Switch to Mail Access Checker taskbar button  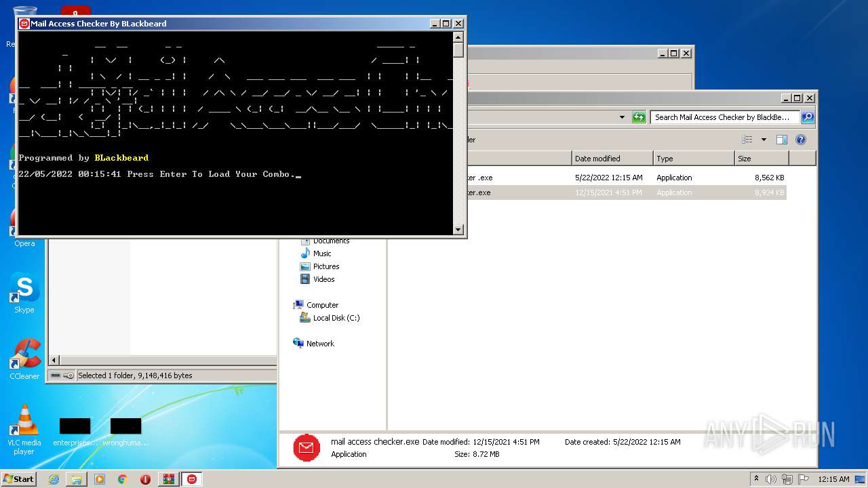coord(193,479)
